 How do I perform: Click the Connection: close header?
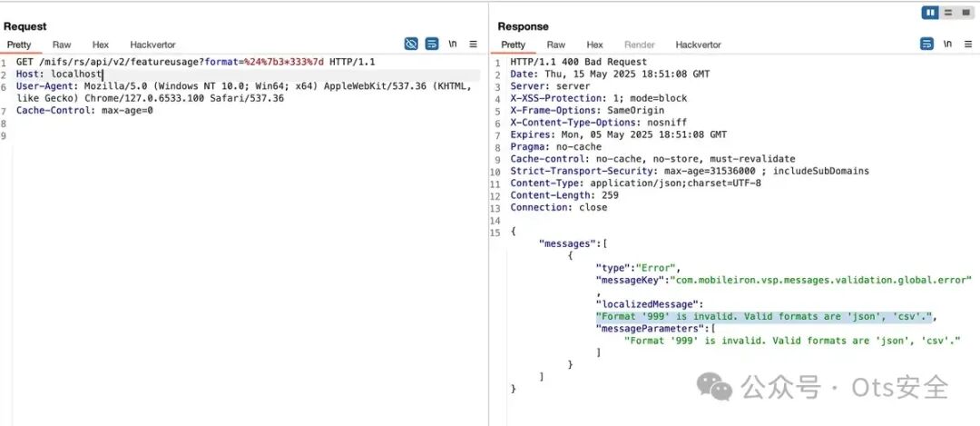pos(559,208)
